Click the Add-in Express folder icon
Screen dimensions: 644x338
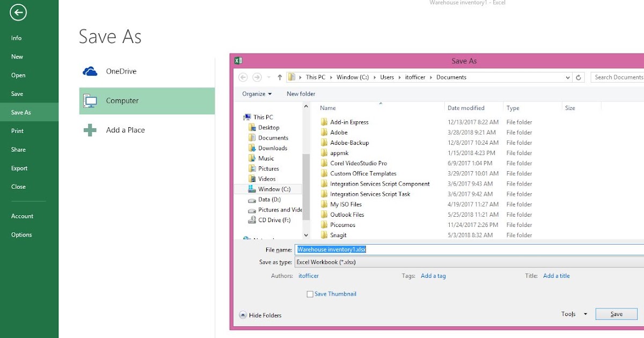(x=324, y=122)
